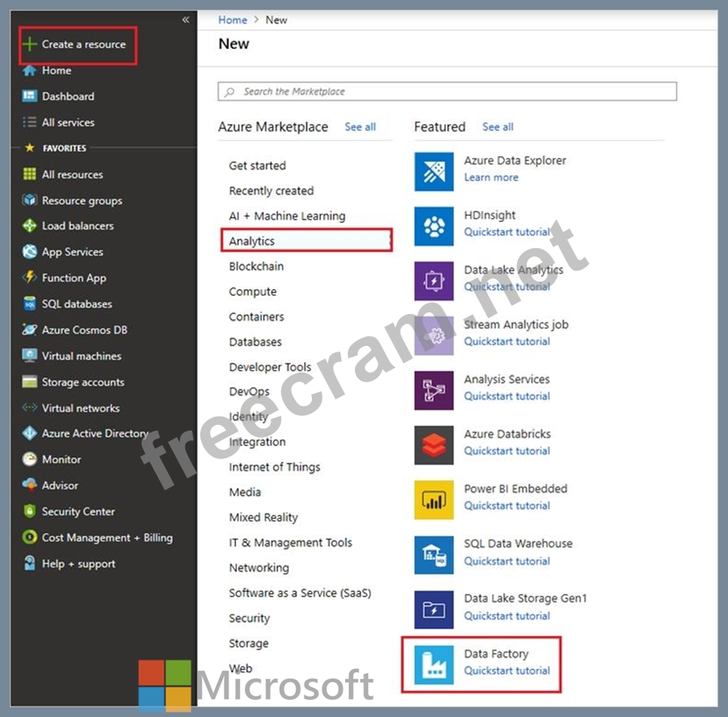728x717 pixels.
Task: Click the Storage accounts icon
Action: (29, 382)
